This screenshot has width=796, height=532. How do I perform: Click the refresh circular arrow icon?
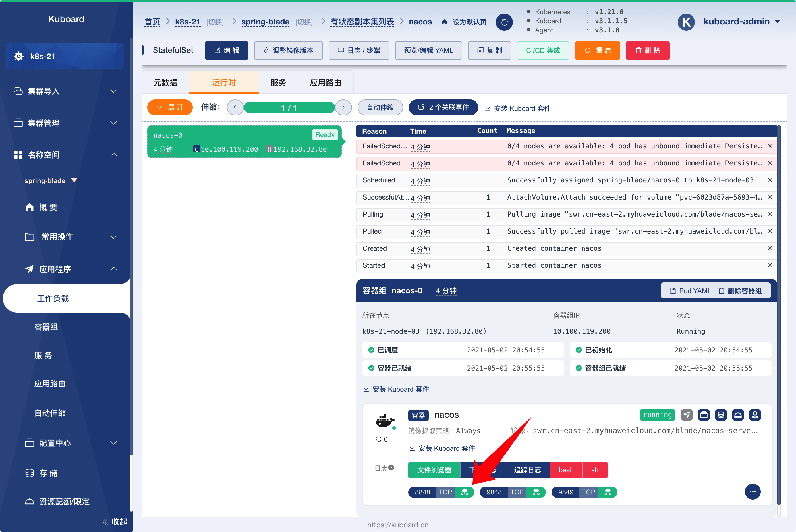point(504,22)
